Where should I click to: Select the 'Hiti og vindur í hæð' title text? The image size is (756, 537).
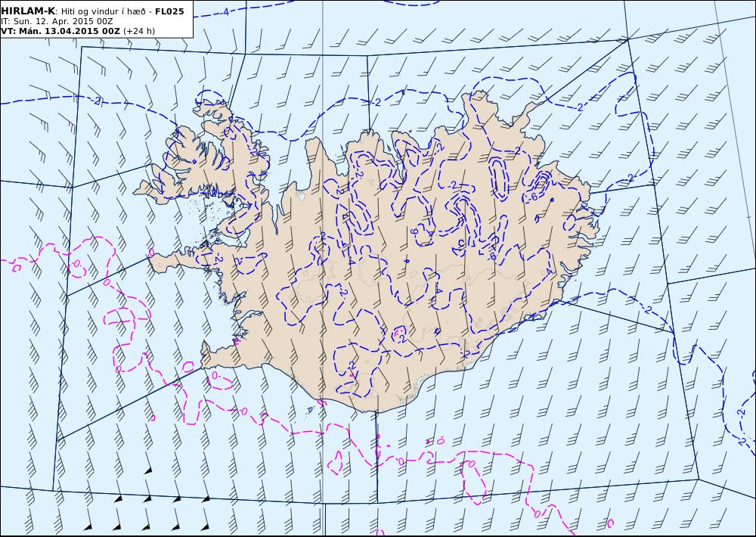104,11
